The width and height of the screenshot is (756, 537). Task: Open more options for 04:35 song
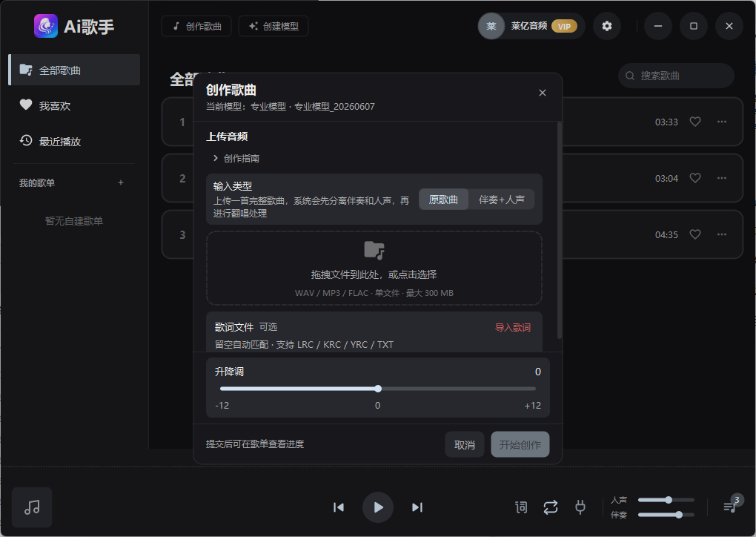[x=722, y=234]
